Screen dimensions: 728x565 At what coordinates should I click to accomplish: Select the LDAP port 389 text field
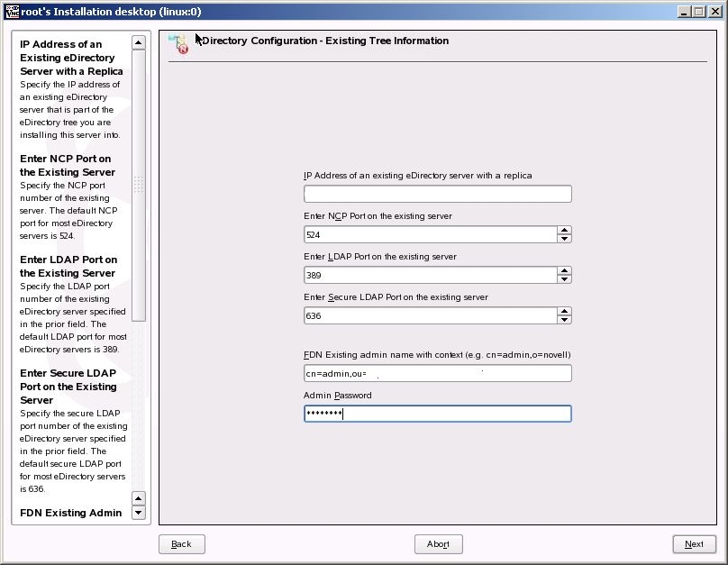(430, 275)
